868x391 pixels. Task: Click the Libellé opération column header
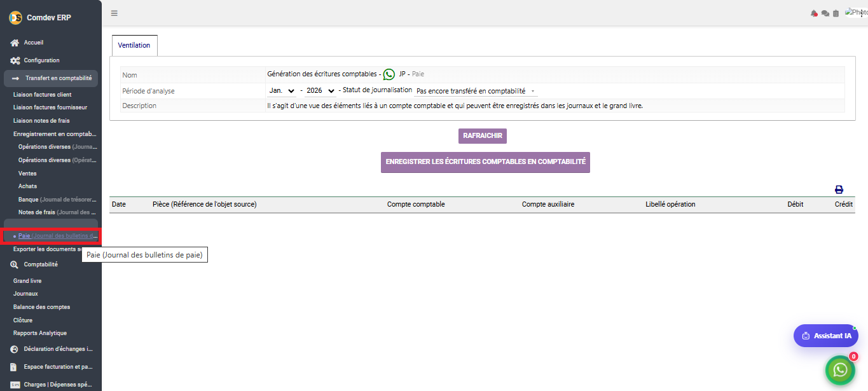pyautogui.click(x=670, y=205)
